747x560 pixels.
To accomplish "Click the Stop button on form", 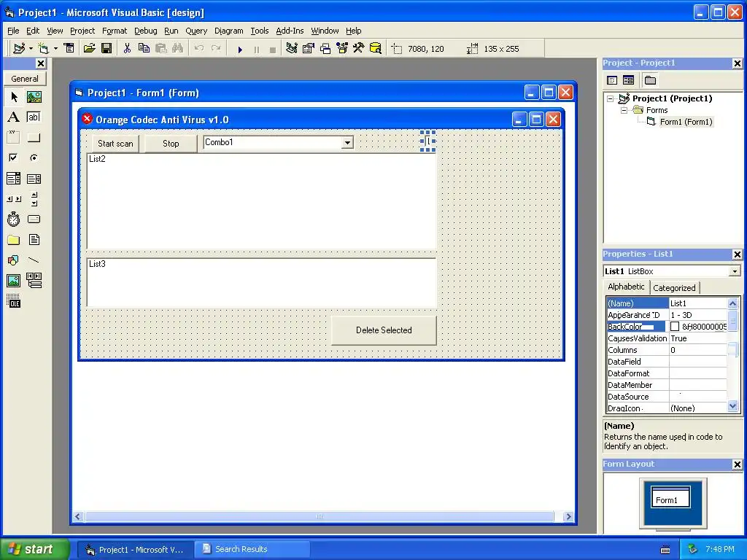I will [x=171, y=144].
